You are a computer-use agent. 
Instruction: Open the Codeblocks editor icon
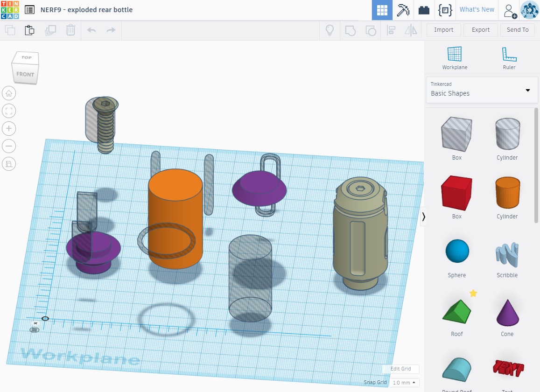[445, 10]
